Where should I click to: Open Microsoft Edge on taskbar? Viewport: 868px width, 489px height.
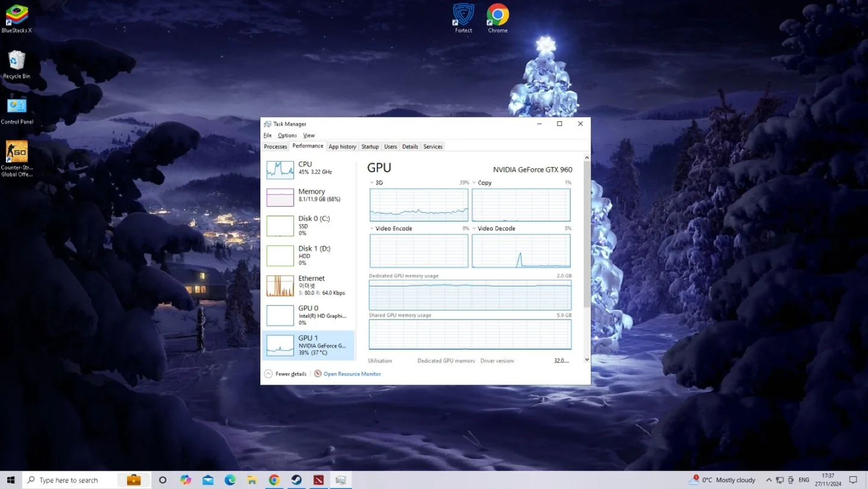click(230, 480)
